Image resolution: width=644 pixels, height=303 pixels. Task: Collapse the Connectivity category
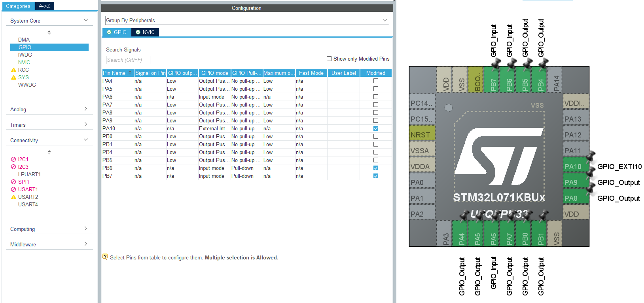(x=86, y=140)
